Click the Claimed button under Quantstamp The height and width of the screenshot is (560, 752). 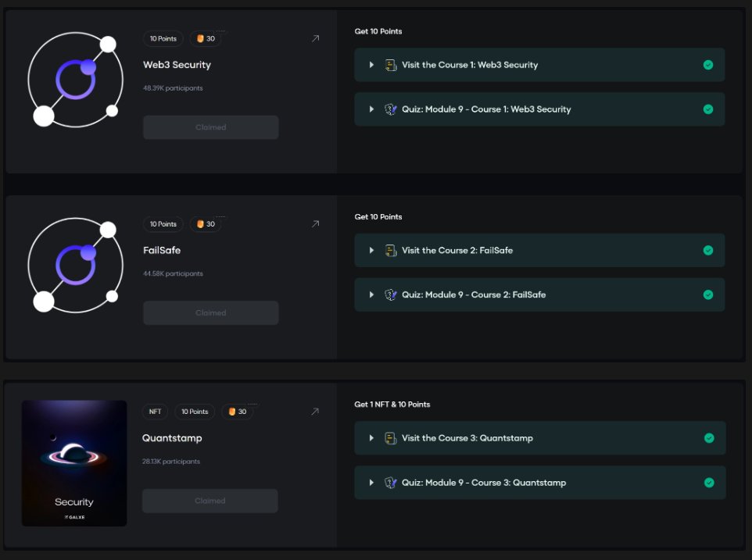[x=209, y=501]
